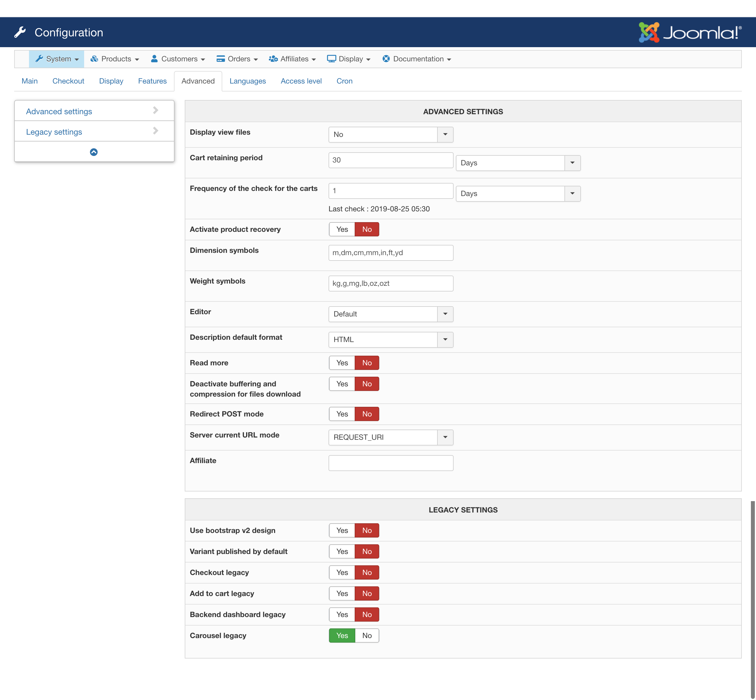Turn on Add to cart legacy

[342, 593]
